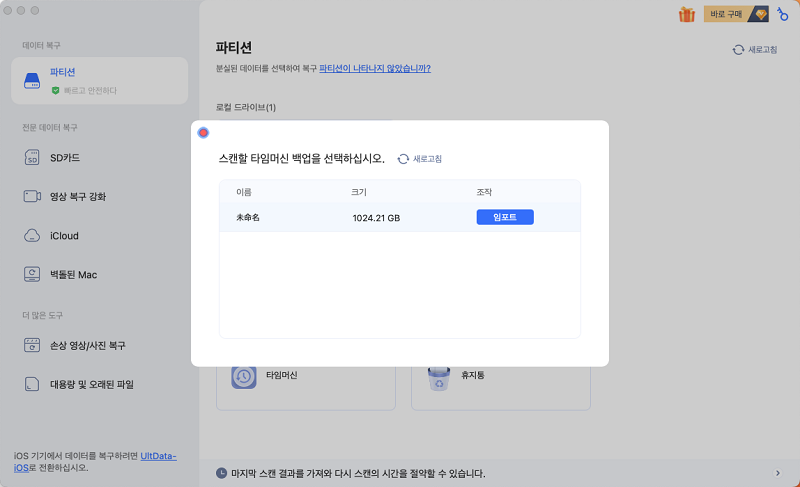
Task: Click the diamond icon on purchase button
Action: pyautogui.click(x=760, y=14)
